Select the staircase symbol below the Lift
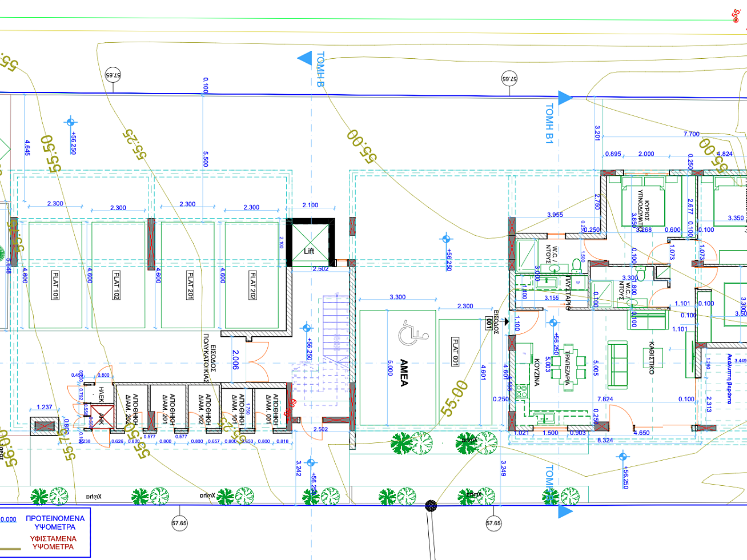The image size is (747, 560). (x=336, y=328)
